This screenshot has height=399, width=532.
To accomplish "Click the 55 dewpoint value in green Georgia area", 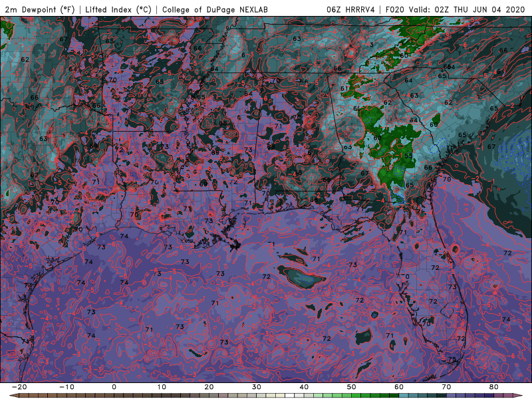I will (408, 156).
